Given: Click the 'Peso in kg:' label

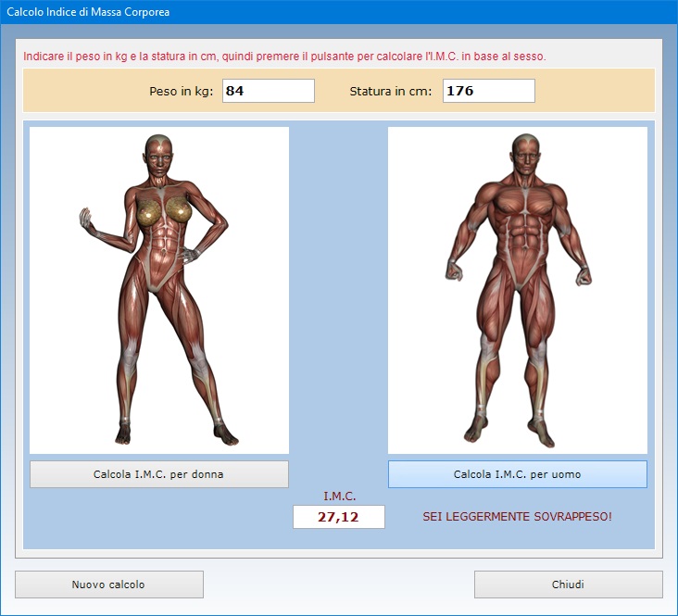Looking at the screenshot, I should [182, 92].
